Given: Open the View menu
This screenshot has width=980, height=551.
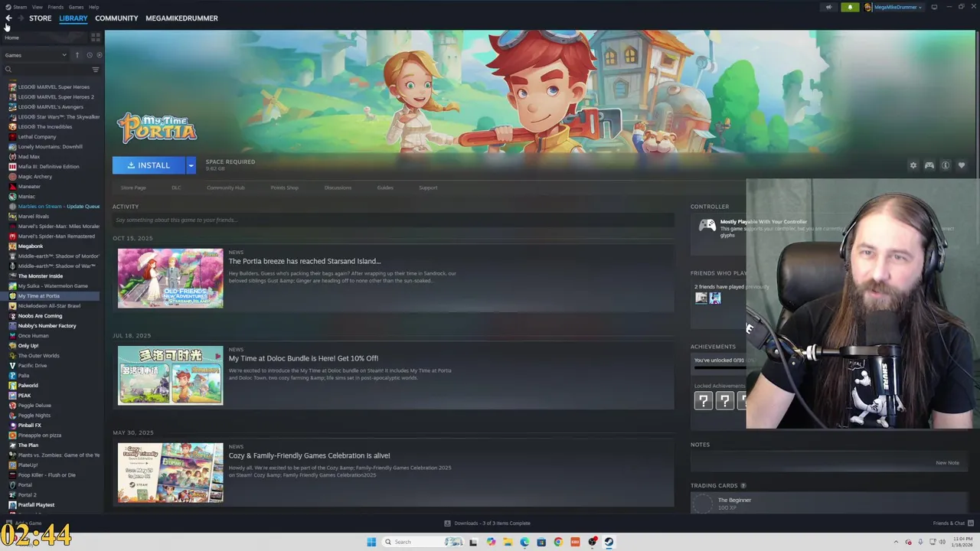Looking at the screenshot, I should click(37, 7).
